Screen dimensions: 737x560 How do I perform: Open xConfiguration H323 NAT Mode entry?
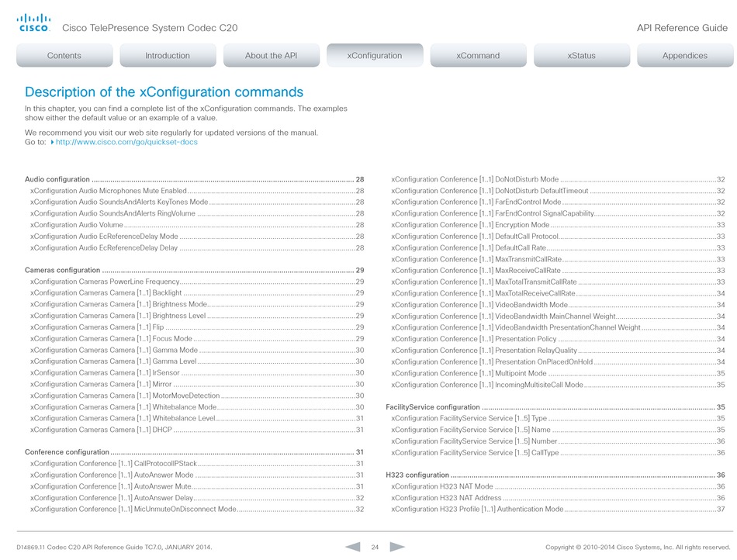[x=558, y=486]
